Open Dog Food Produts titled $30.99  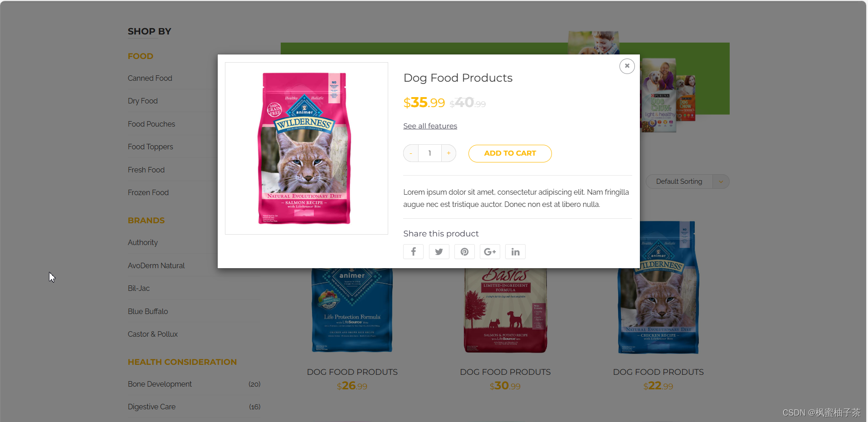[505, 372]
